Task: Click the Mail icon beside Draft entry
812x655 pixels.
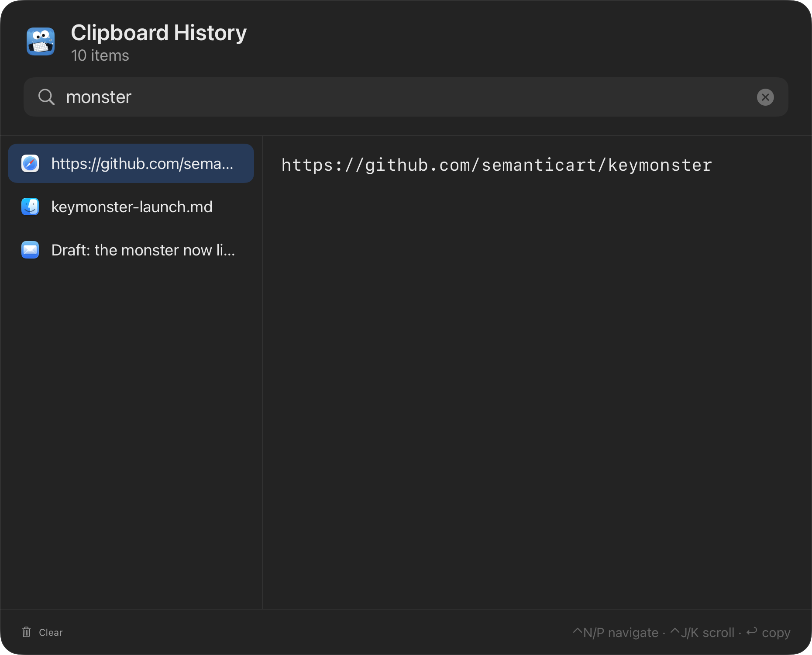Action: coord(30,250)
